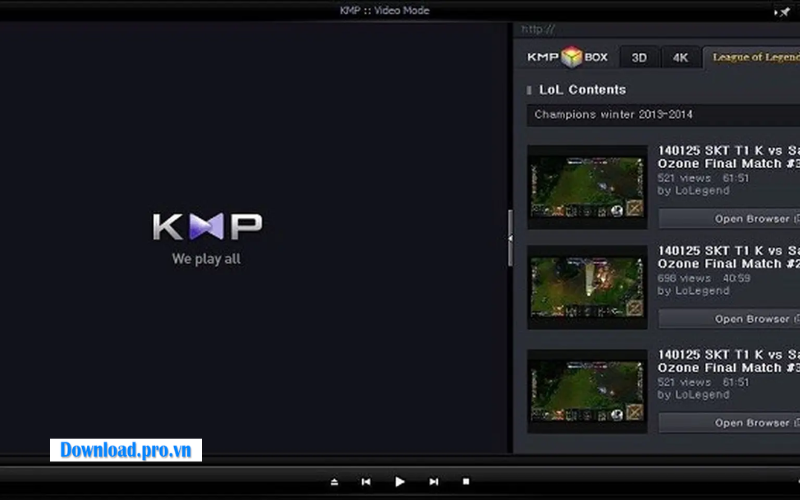Image resolution: width=800 pixels, height=500 pixels.
Task: Open the League of Legends tab
Action: [x=752, y=58]
